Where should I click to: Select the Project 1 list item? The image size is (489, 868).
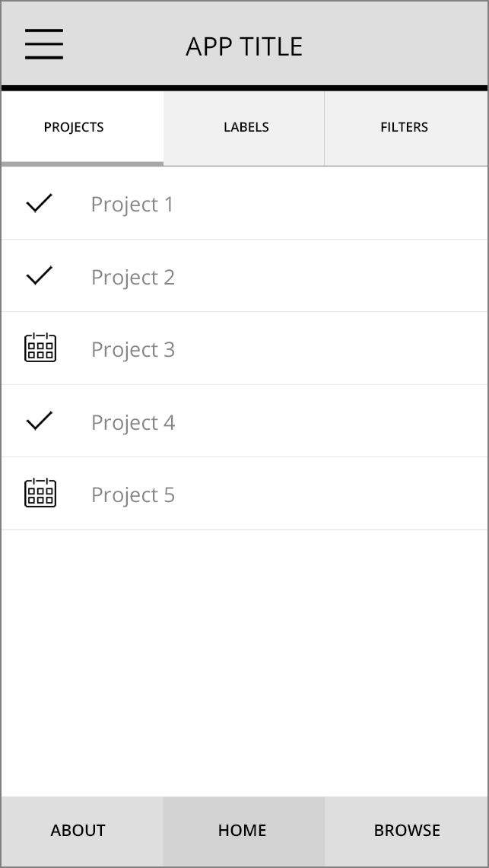point(132,204)
